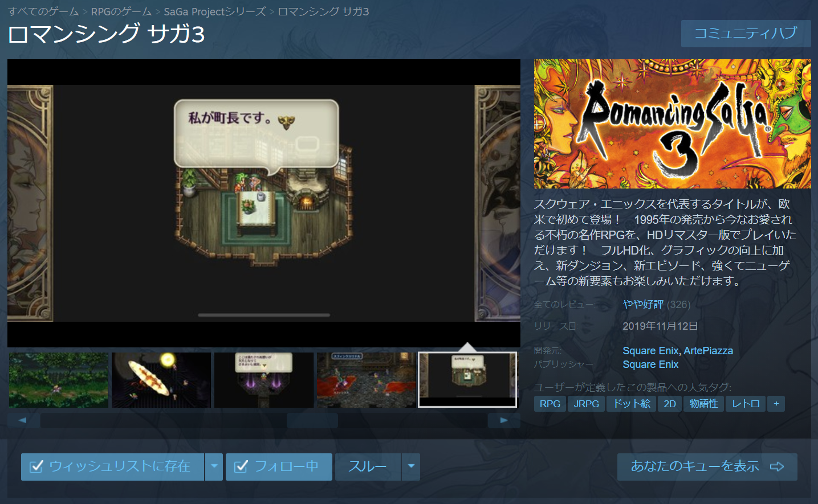The width and height of the screenshot is (818, 504).
Task: Open SaGa Projectシリーズ breadcrumb link
Action: tap(214, 12)
